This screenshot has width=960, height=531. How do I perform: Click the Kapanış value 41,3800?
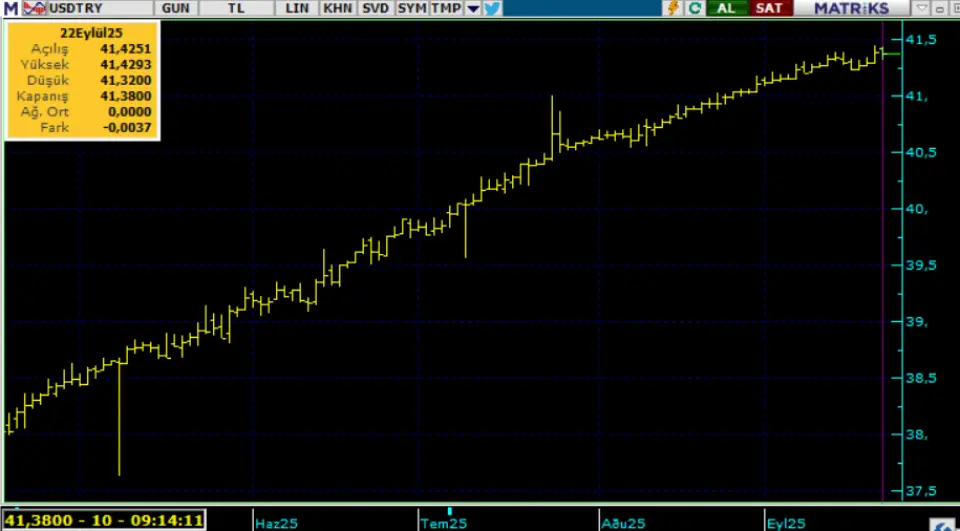pyautogui.click(x=126, y=96)
